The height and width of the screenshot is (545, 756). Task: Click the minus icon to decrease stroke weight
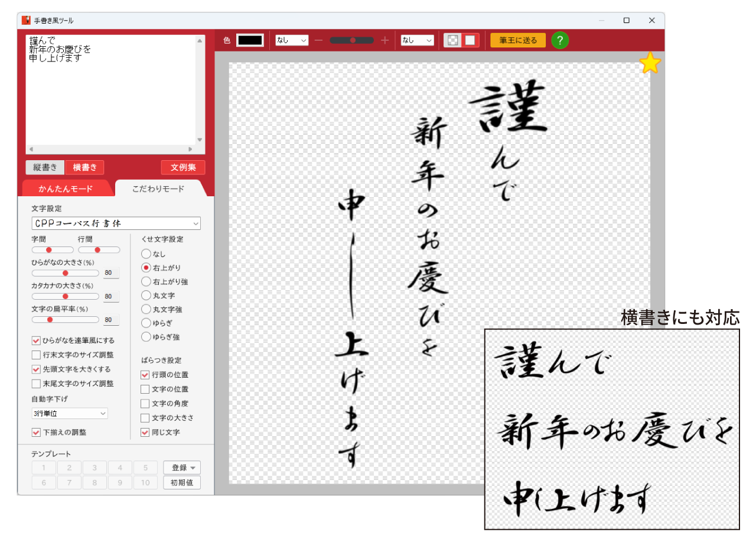318,40
